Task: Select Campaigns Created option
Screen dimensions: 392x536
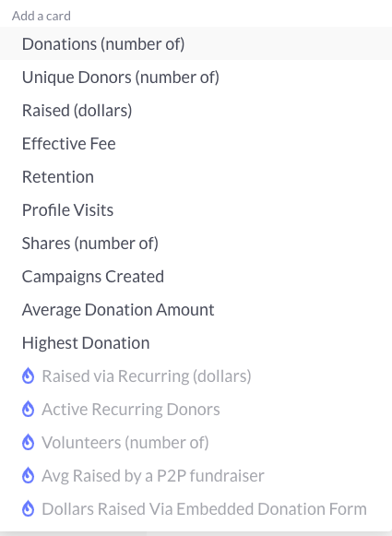Action: tap(196, 276)
